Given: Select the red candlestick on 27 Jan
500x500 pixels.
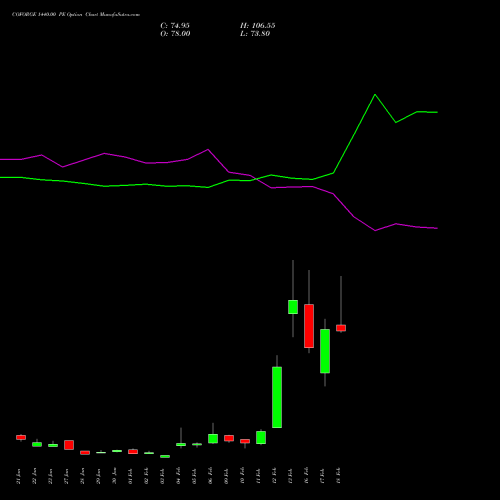Looking at the screenshot, I should click(x=69, y=445).
